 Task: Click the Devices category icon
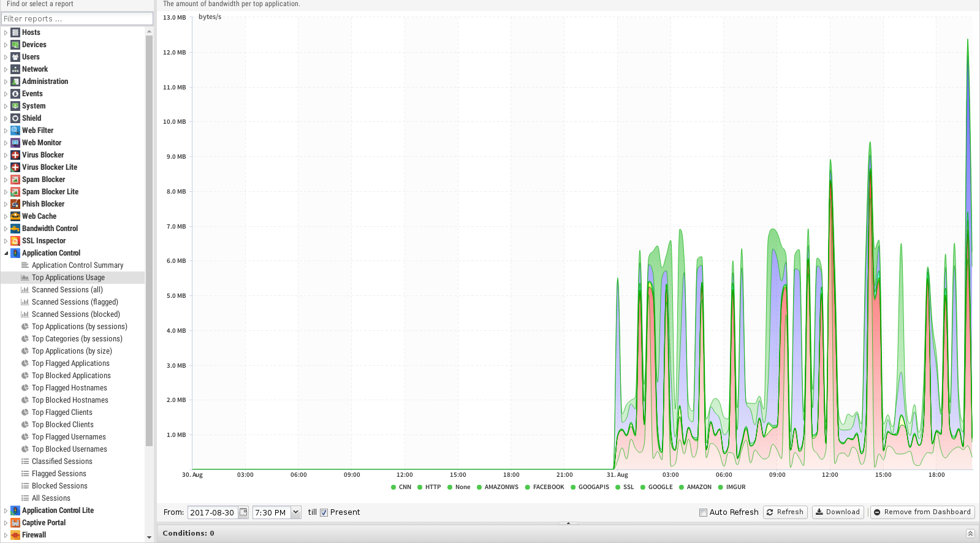tap(15, 45)
